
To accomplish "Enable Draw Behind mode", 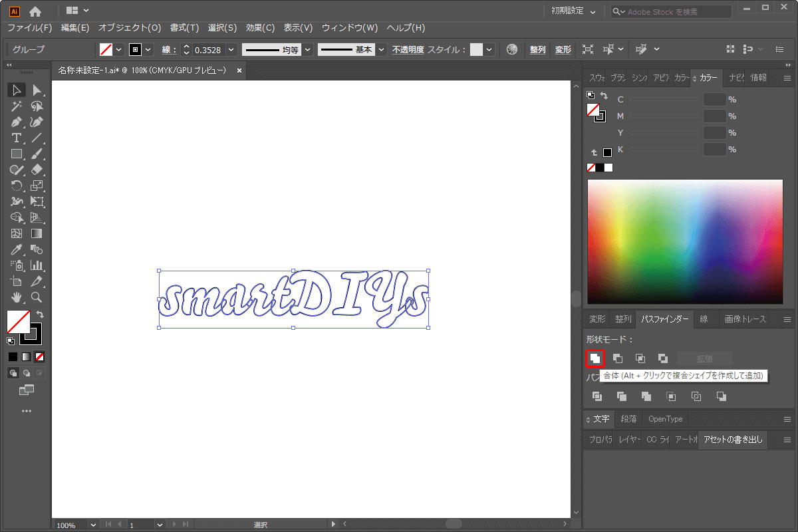I will (x=26, y=373).
